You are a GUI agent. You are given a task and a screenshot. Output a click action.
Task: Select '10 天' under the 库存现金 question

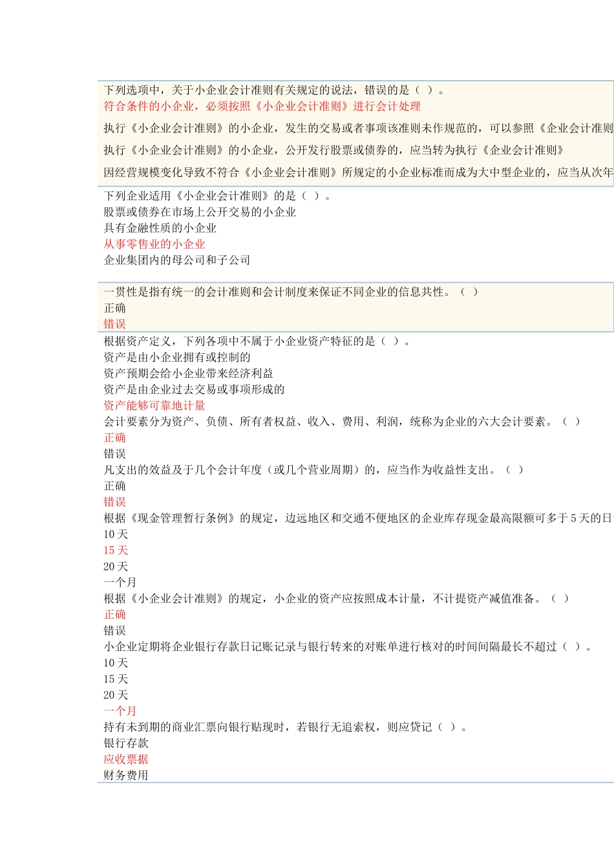coord(116,534)
